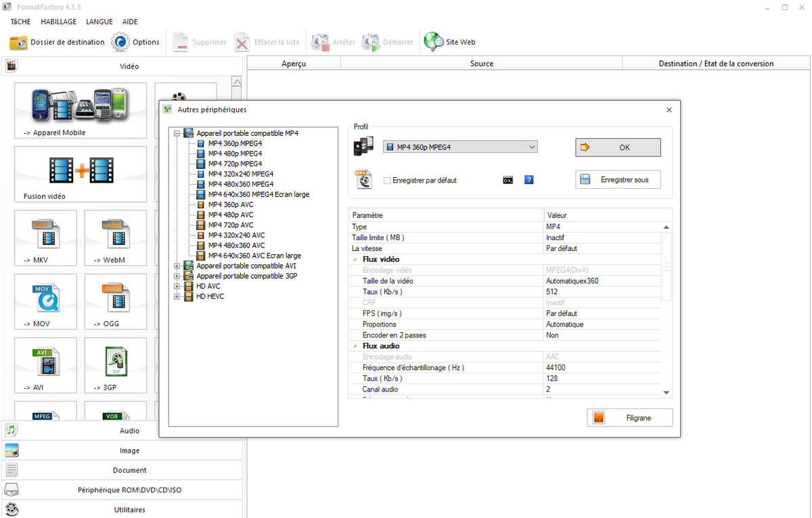
Task: Open the Dossier de destination folder icon
Action: pyautogui.click(x=18, y=42)
